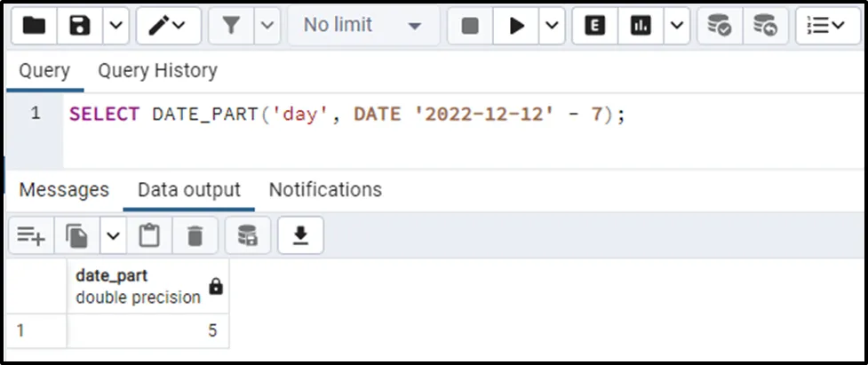Click the Explain Analyze chart icon

(x=640, y=27)
